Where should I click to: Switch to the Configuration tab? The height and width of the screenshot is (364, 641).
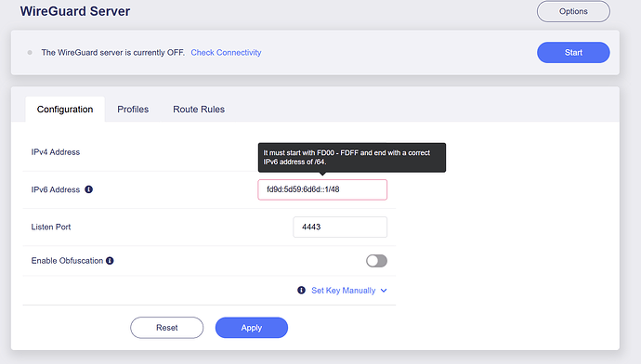coord(65,110)
